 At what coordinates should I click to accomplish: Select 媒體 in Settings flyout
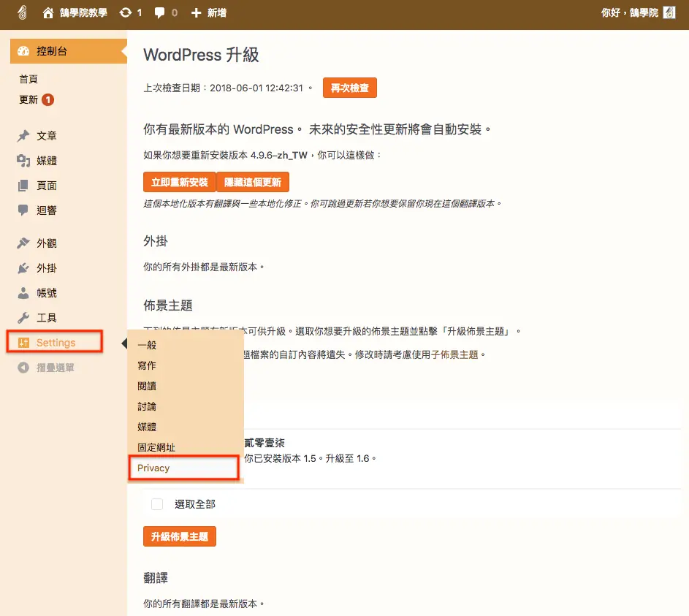[x=147, y=427]
